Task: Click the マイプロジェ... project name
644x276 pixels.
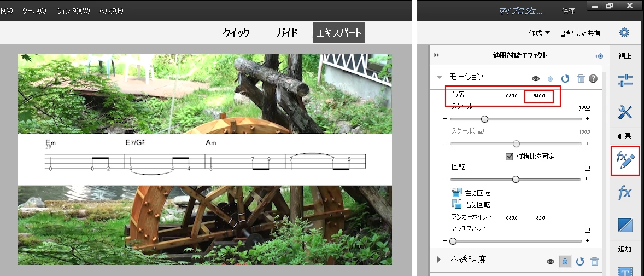Action: pyautogui.click(x=521, y=11)
